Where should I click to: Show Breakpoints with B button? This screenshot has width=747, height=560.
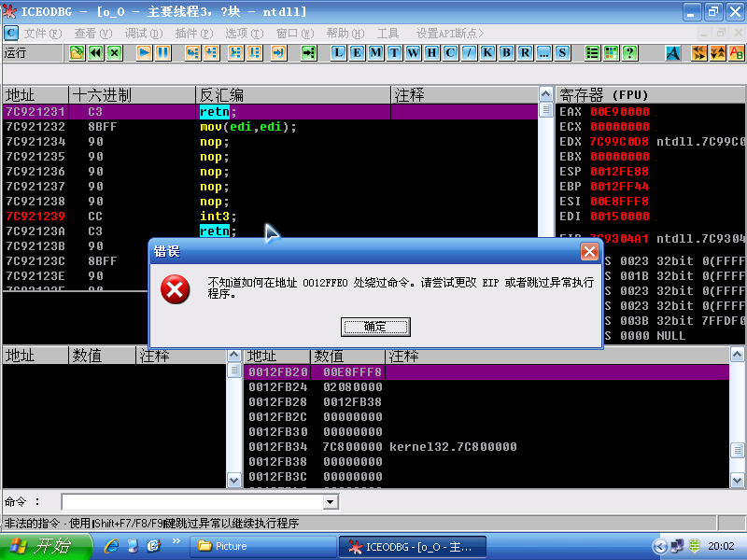506,53
